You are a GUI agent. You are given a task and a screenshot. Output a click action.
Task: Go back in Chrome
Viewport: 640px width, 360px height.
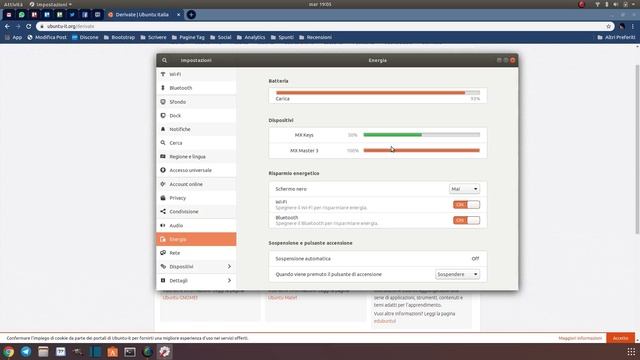[7, 26]
